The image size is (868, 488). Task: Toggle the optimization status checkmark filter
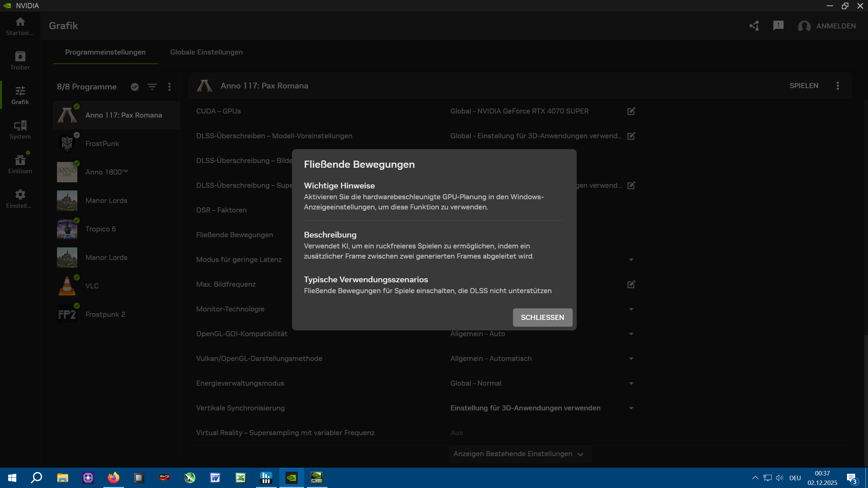coord(135,87)
